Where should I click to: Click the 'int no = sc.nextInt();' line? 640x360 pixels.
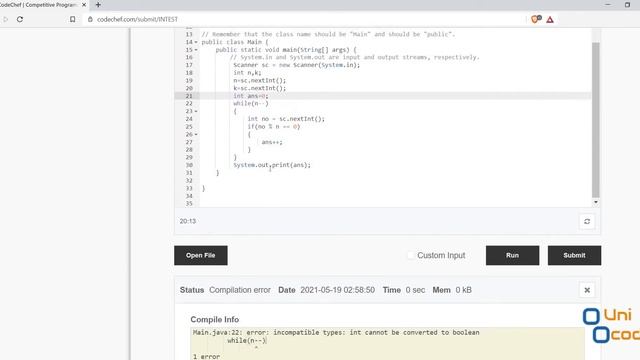click(x=286, y=119)
